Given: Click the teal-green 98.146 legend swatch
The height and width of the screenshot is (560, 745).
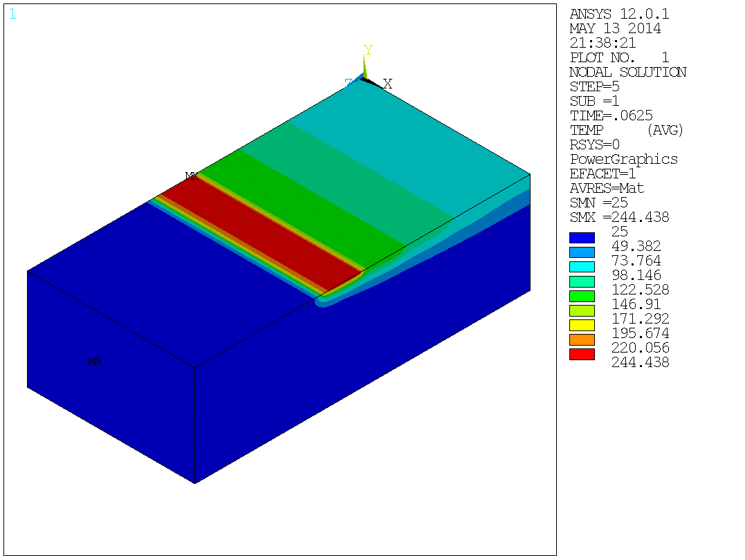Looking at the screenshot, I should 582,281.
